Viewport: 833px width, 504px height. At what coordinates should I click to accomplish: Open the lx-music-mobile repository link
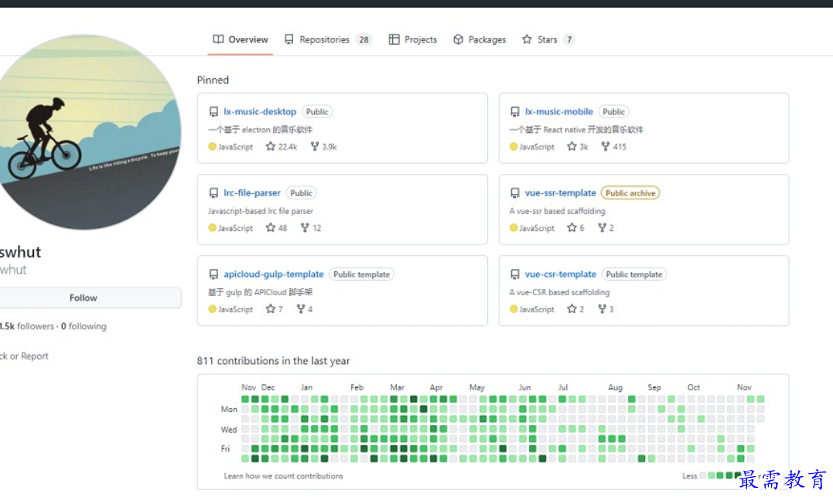559,111
